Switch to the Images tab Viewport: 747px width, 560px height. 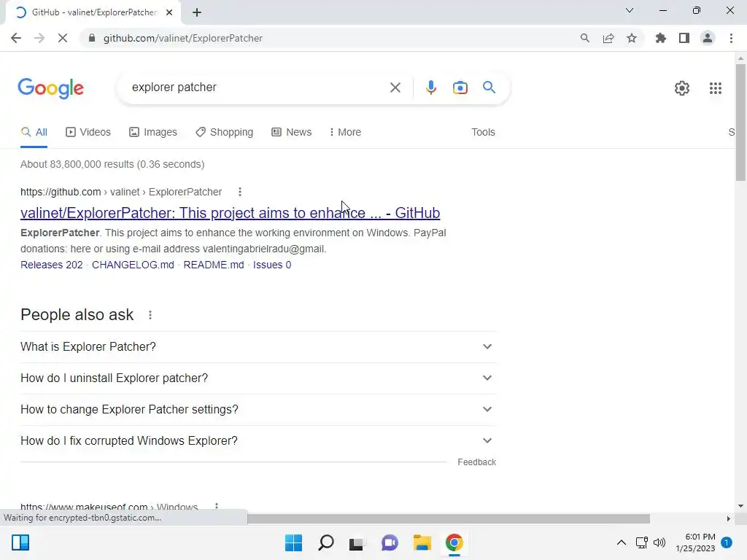click(153, 133)
